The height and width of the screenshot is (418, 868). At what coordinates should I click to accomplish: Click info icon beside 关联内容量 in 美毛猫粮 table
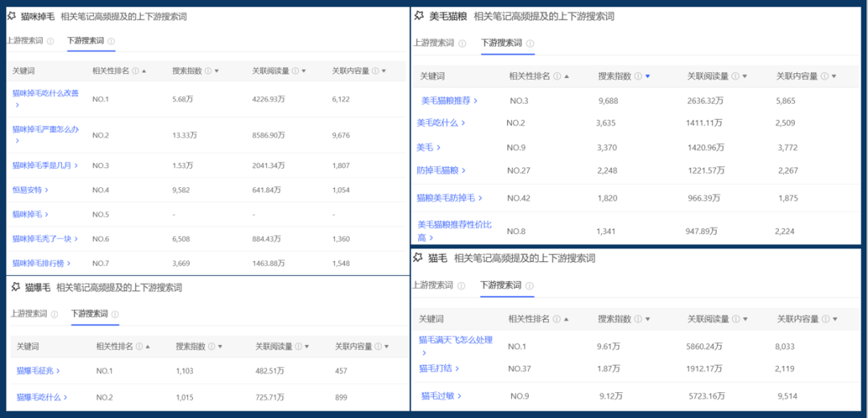click(825, 76)
